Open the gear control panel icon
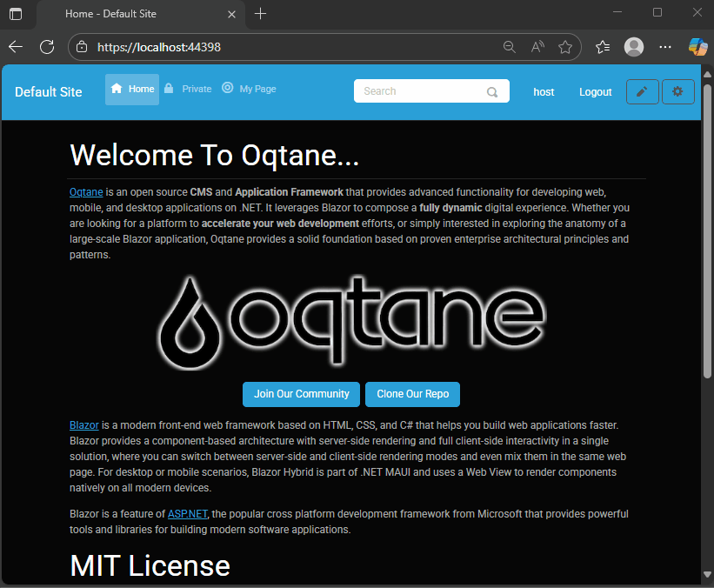Screen dimensions: 714x588 [x=677, y=91]
